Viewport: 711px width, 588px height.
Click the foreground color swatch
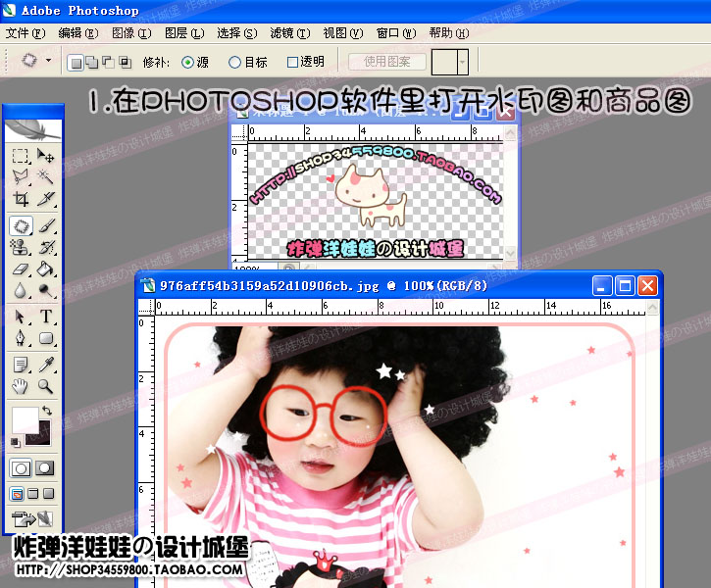(24, 419)
